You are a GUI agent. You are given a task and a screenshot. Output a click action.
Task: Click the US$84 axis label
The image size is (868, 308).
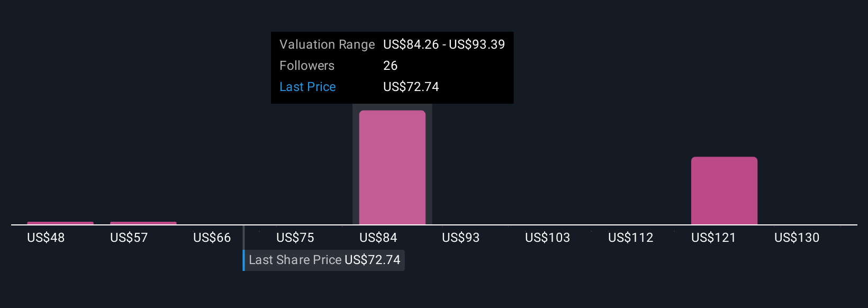[378, 238]
